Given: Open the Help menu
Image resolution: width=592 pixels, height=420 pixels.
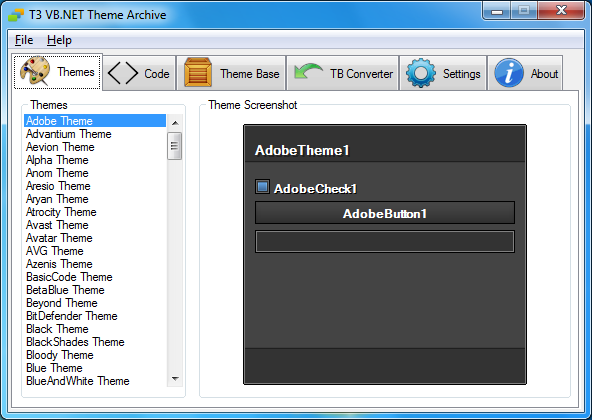Looking at the screenshot, I should pyautogui.click(x=59, y=40).
